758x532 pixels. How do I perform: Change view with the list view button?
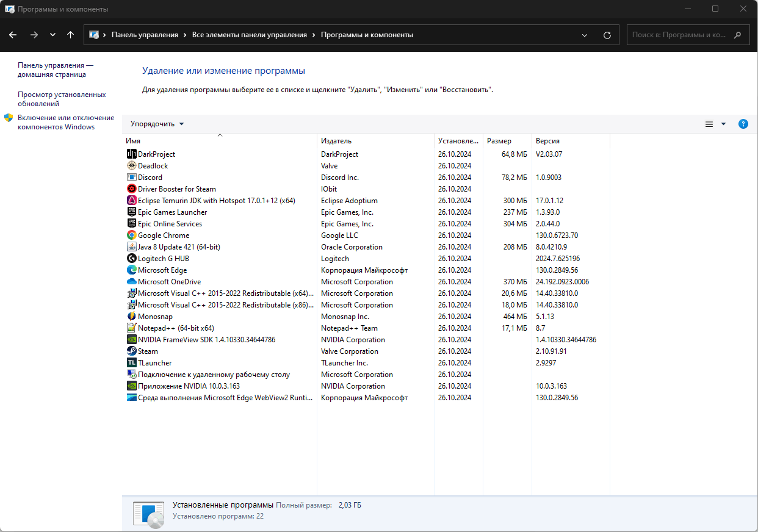point(709,124)
